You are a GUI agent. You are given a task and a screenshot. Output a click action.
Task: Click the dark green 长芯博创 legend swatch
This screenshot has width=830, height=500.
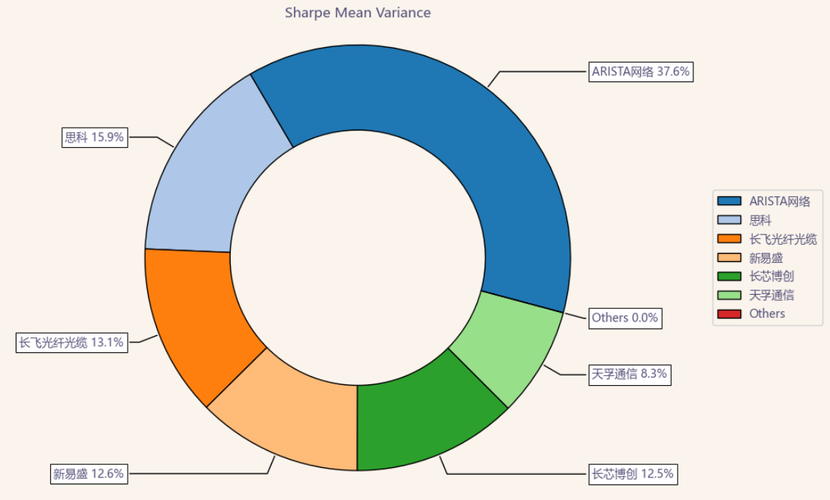coord(729,276)
